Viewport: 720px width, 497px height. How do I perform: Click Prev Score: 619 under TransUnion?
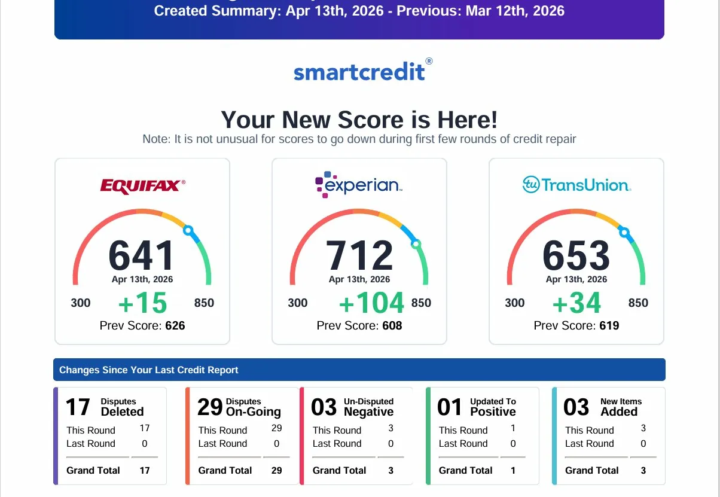pos(576,326)
